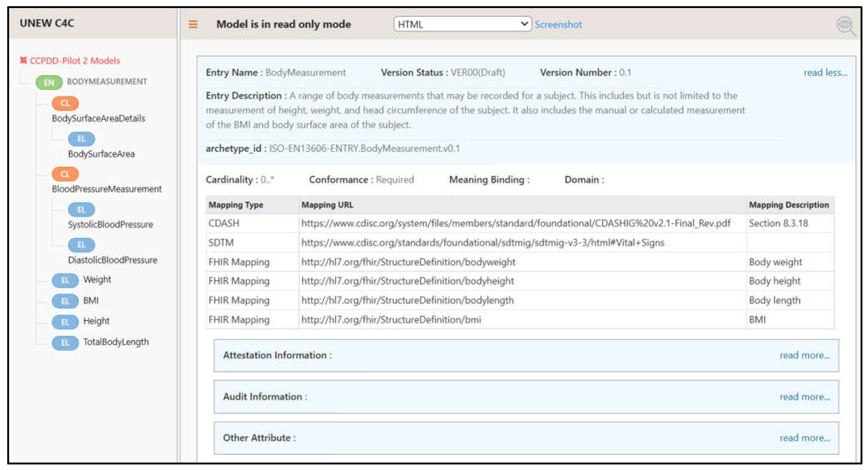Click the green EN badge for BODYMEASUREMENT
868x470 pixels.
click(49, 82)
